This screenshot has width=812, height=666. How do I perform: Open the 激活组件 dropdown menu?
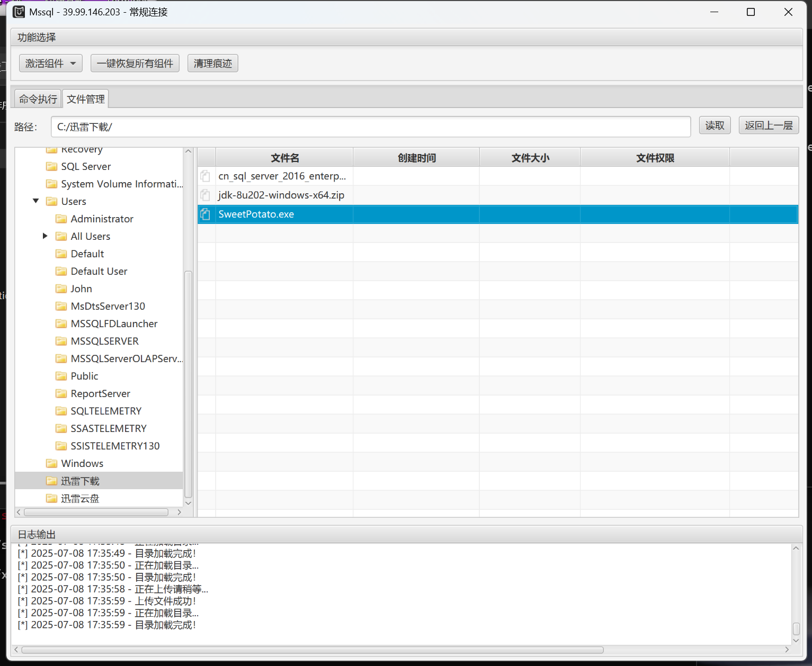pos(51,64)
